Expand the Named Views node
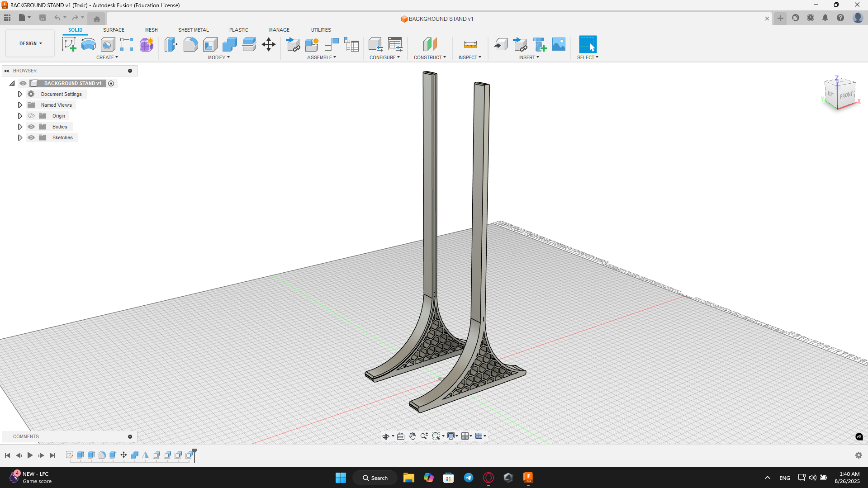 (x=20, y=105)
